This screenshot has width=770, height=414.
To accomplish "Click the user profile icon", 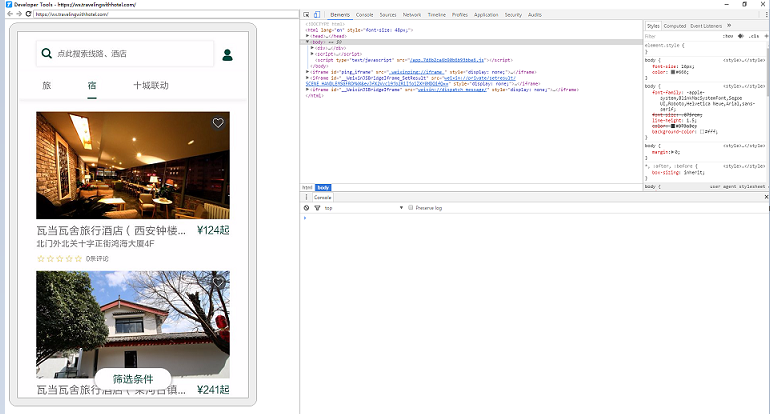I will [x=228, y=54].
